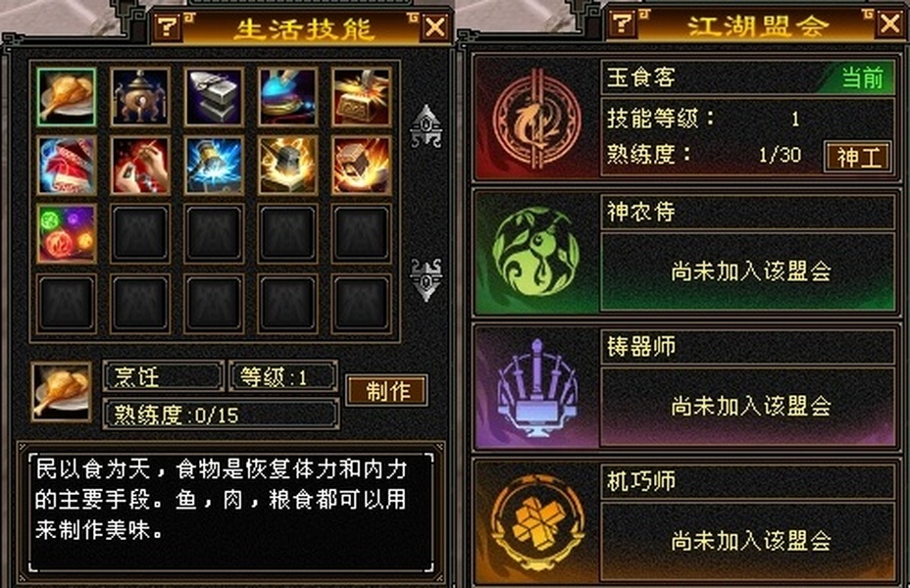Viewport: 910px width, 588px height.
Task: Select the lightning hammer skill icon
Action: click(214, 166)
